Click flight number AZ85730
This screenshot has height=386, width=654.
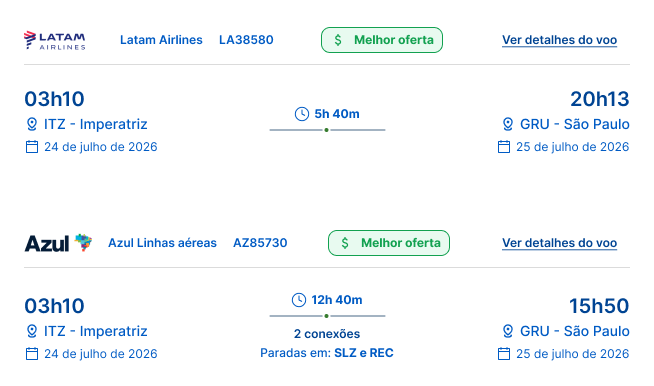[260, 243]
